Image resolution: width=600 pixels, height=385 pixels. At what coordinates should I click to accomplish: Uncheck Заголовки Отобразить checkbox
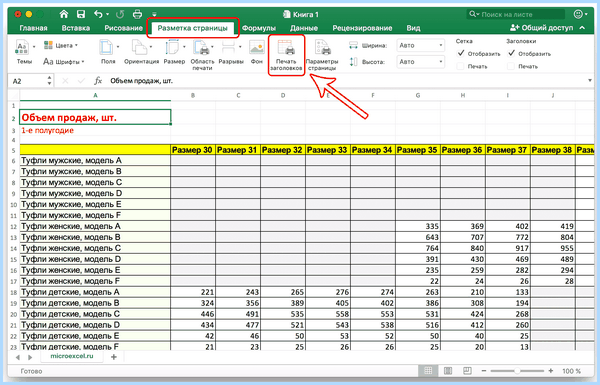click(511, 53)
